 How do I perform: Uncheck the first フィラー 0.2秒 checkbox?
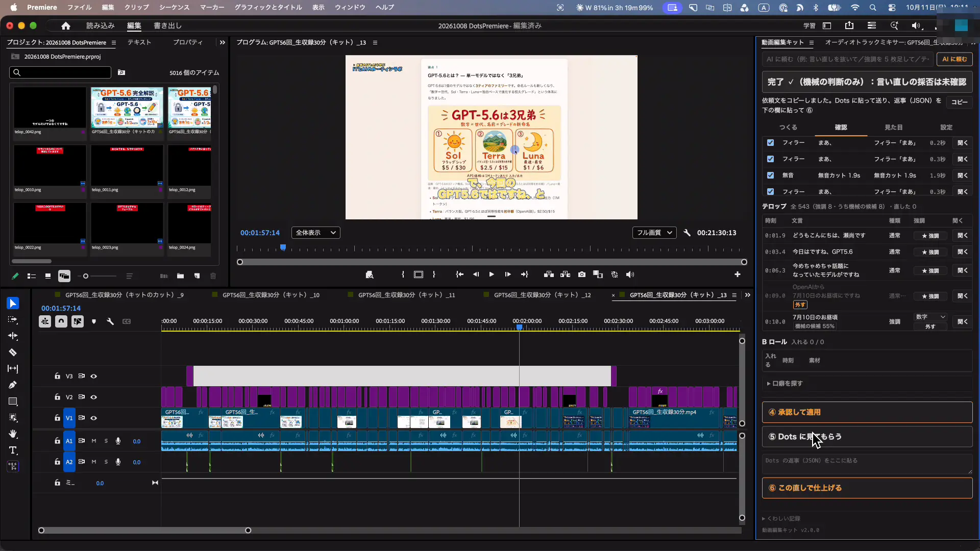pos(770,143)
